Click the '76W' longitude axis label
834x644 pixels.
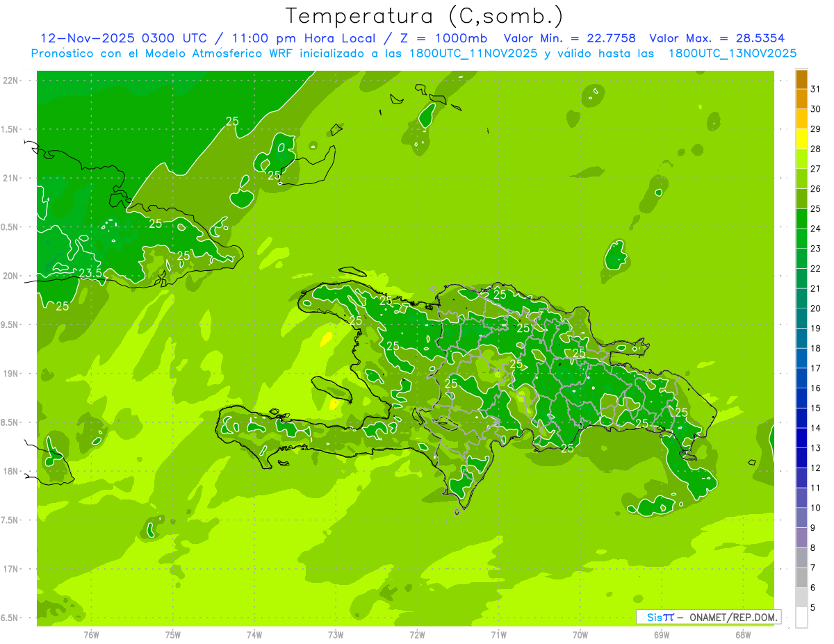pos(91,634)
